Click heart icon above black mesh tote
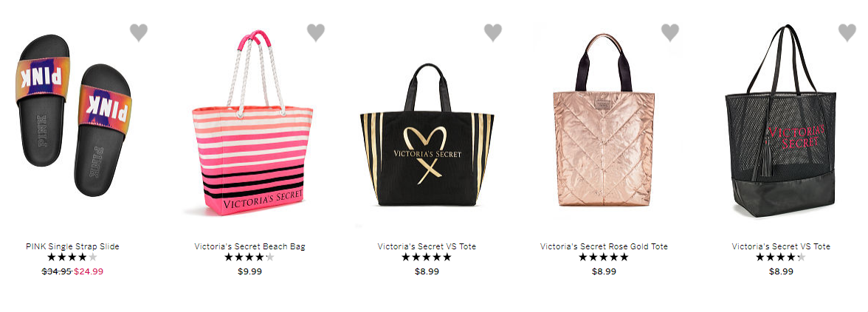Image resolution: width=868 pixels, height=312 pixels. [847, 32]
